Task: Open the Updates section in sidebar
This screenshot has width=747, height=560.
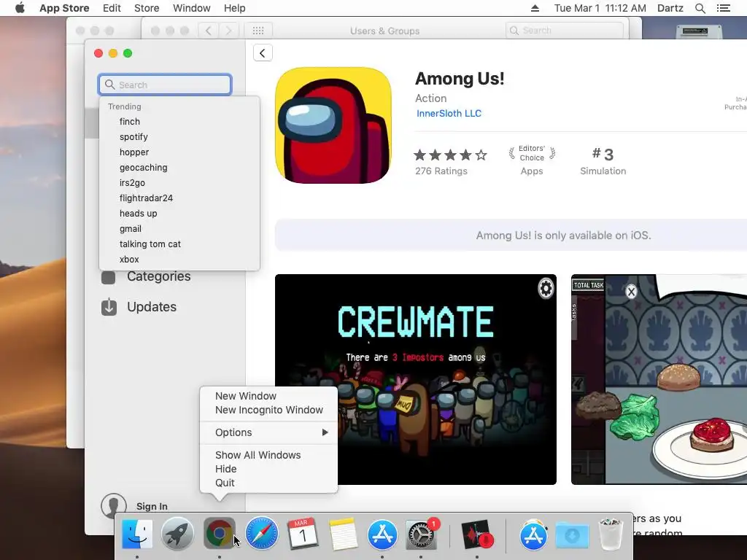Action: click(x=152, y=307)
